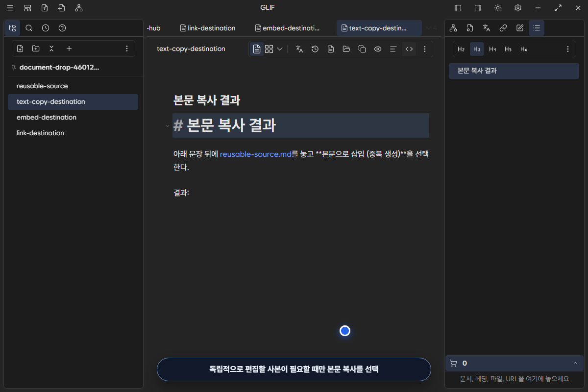588x392 pixels.
Task: Open the help question mark icon
Action: [62, 28]
